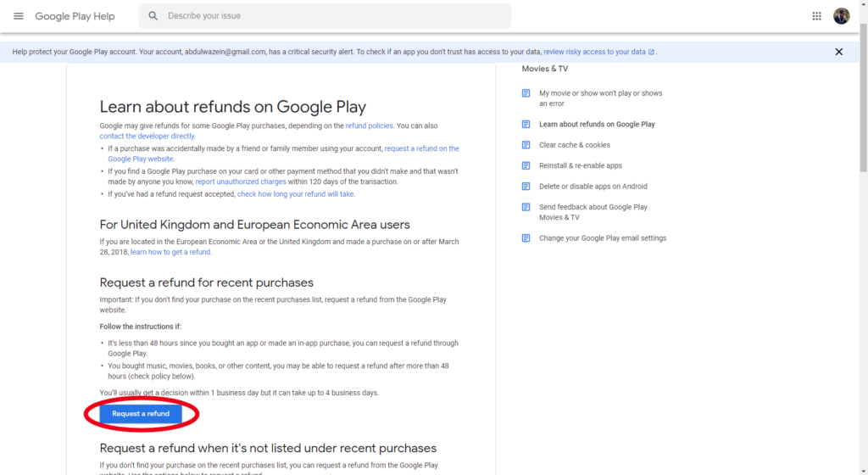
Task: Click the email address in the alert banner
Action: pyautogui.click(x=225, y=52)
